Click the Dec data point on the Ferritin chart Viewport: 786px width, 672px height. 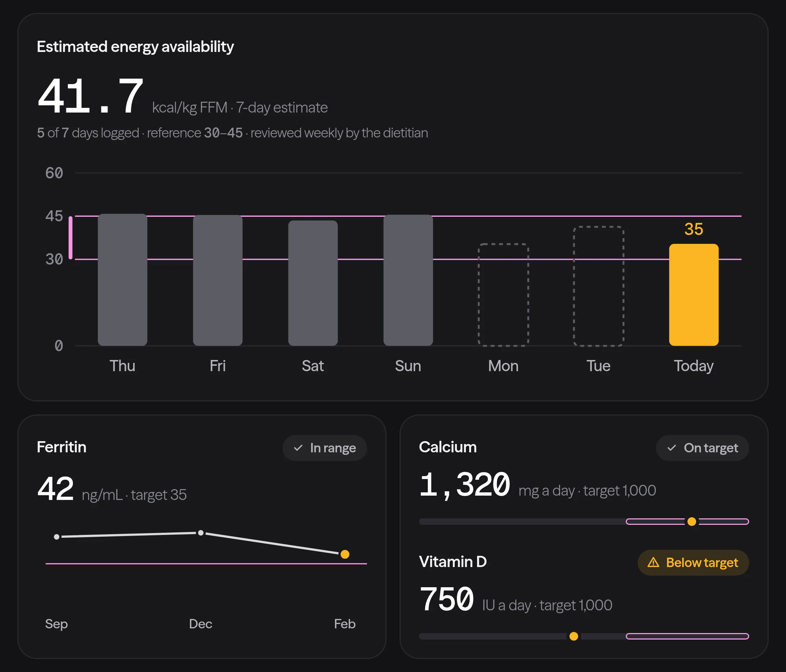tap(201, 533)
